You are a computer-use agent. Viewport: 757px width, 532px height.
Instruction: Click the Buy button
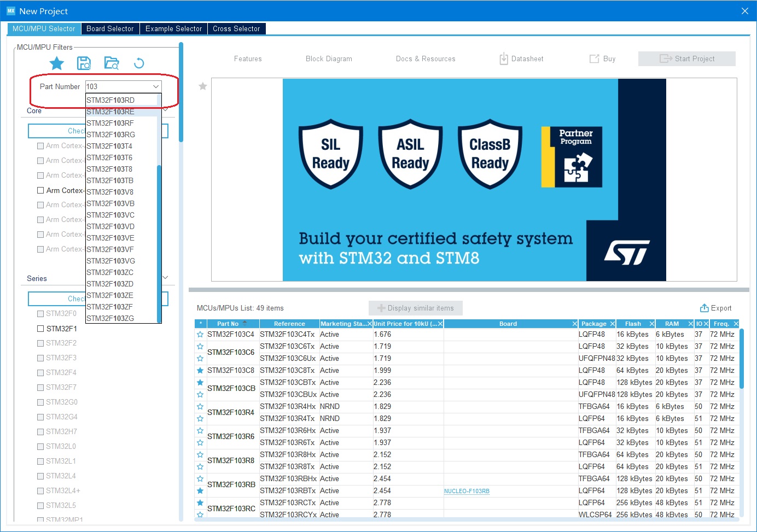pyautogui.click(x=602, y=59)
